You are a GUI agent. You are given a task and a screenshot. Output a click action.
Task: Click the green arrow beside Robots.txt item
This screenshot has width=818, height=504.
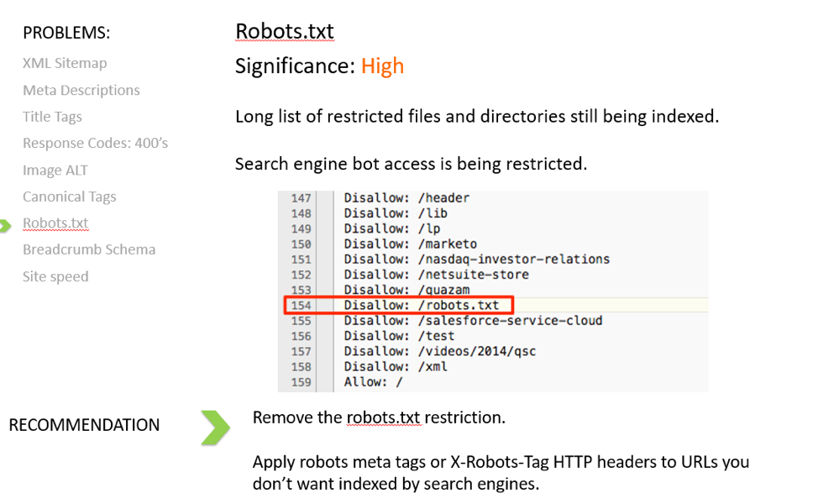(x=5, y=226)
